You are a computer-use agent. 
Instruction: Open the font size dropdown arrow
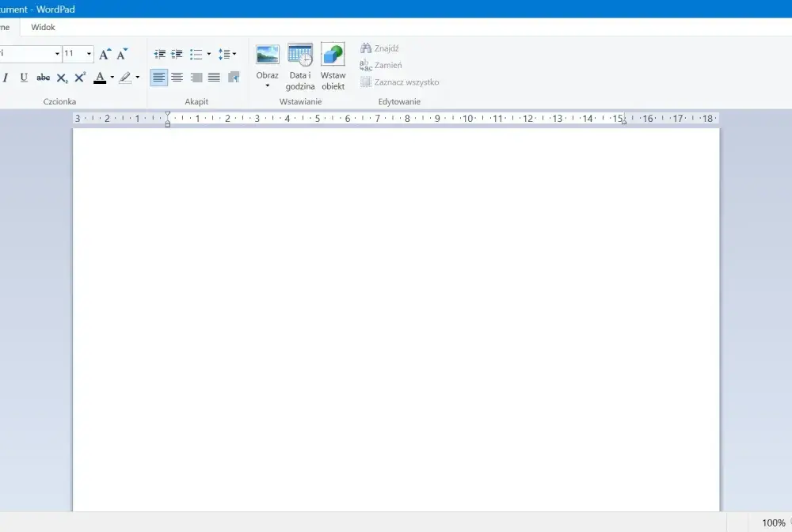[x=89, y=54]
